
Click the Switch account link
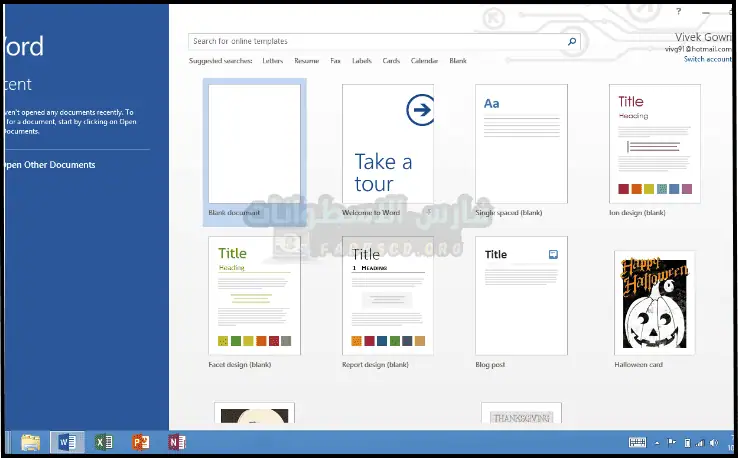click(x=707, y=59)
